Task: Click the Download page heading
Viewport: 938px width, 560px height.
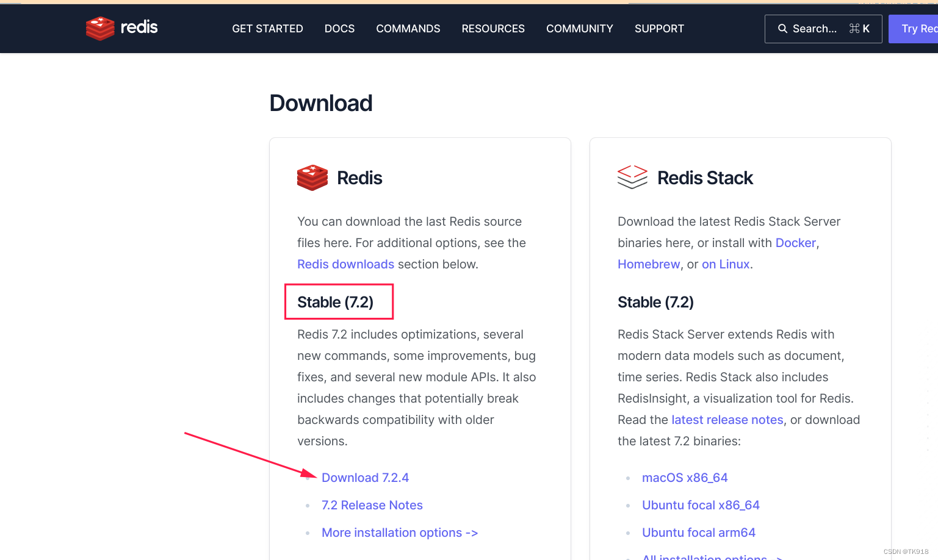Action: [321, 103]
